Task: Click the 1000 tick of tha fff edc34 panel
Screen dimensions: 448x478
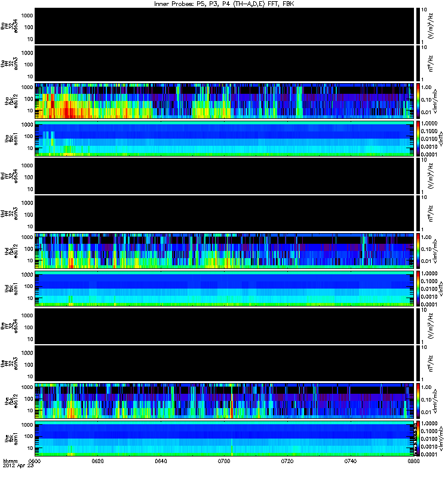Action: (27, 16)
